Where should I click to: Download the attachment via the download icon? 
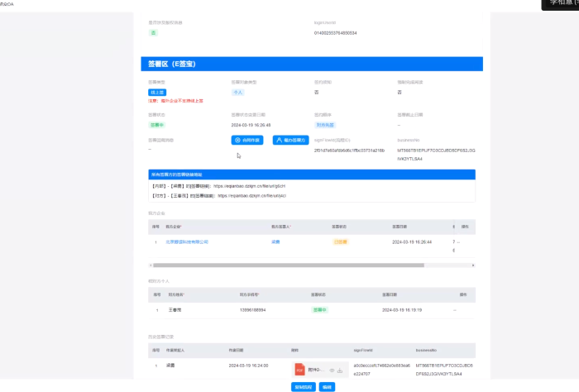(x=340, y=370)
